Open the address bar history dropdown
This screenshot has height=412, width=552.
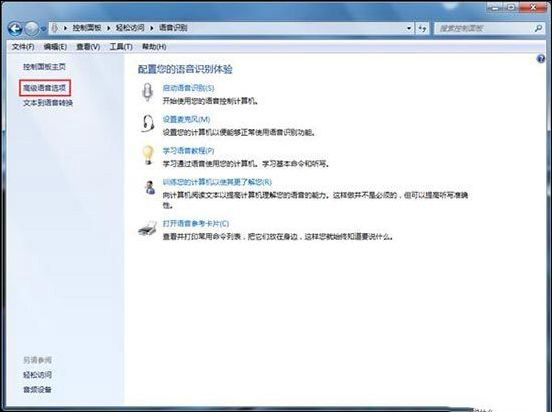coord(409,28)
